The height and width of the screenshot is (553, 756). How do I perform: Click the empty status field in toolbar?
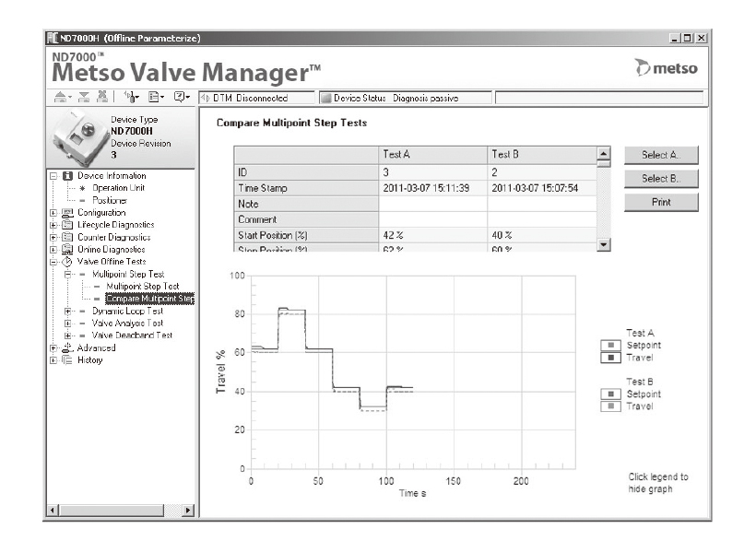[599, 98]
